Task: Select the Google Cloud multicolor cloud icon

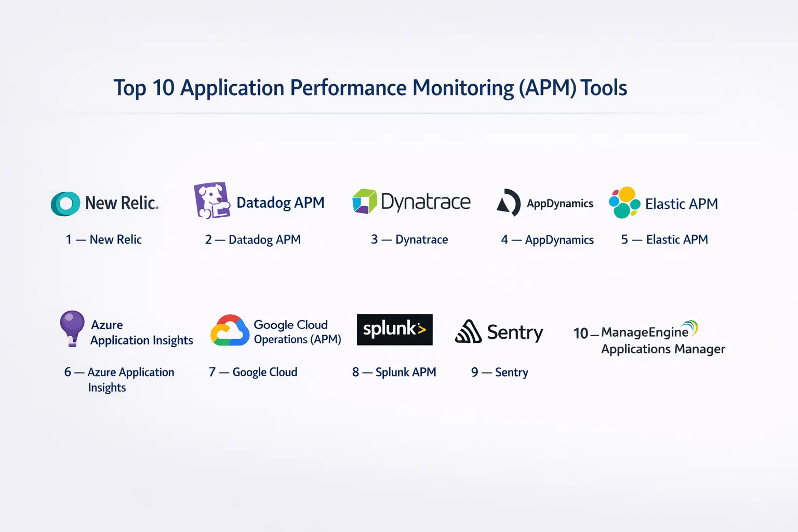Action: 230,330
